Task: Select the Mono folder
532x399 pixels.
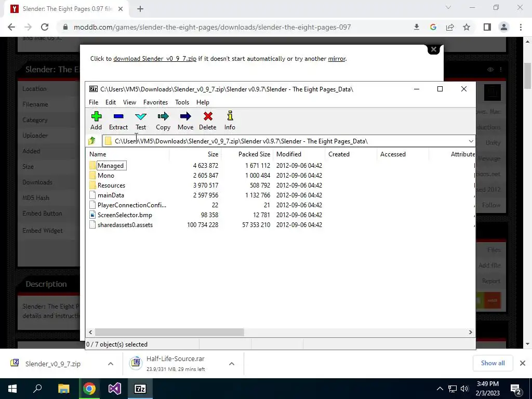Action: click(105, 176)
